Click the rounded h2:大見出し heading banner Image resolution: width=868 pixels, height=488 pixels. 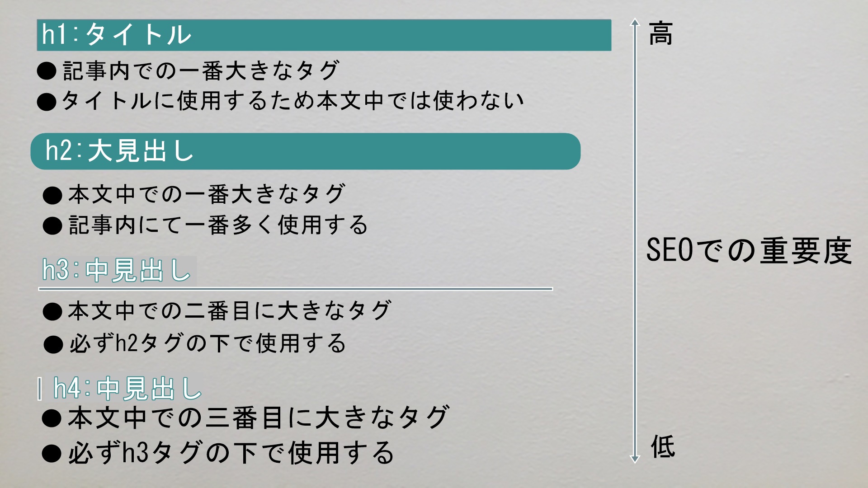pyautogui.click(x=306, y=151)
